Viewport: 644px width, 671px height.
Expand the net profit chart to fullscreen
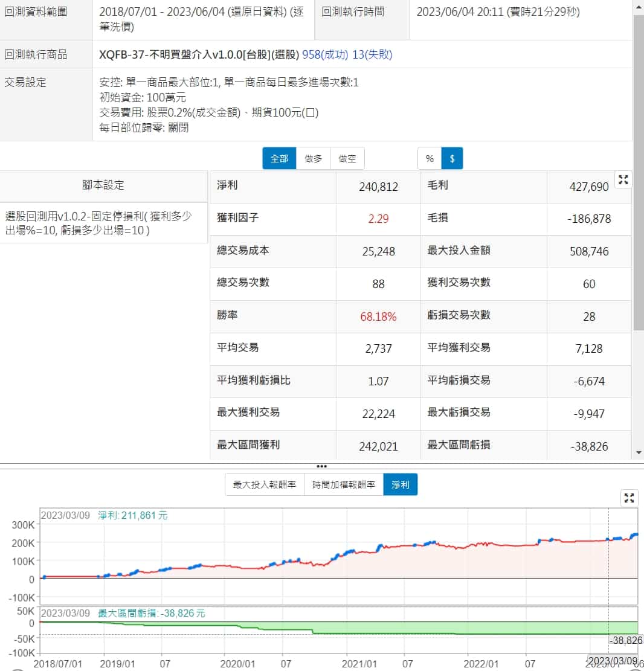(x=630, y=498)
